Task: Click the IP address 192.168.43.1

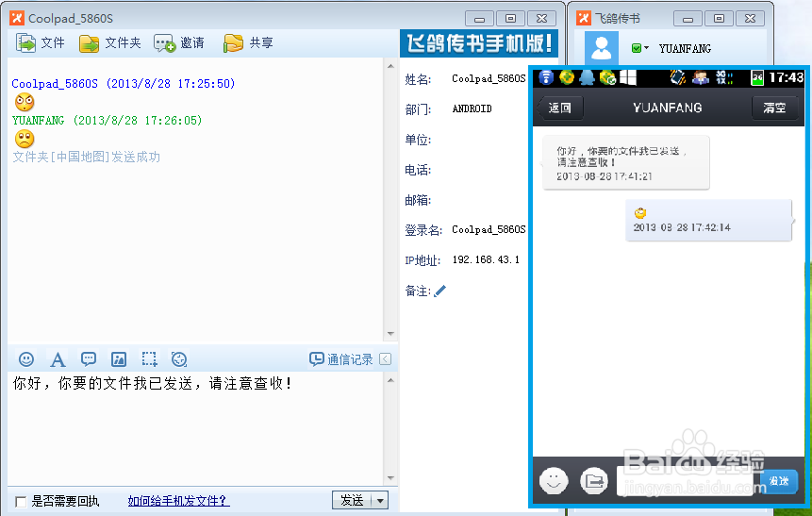Action: pyautogui.click(x=486, y=259)
